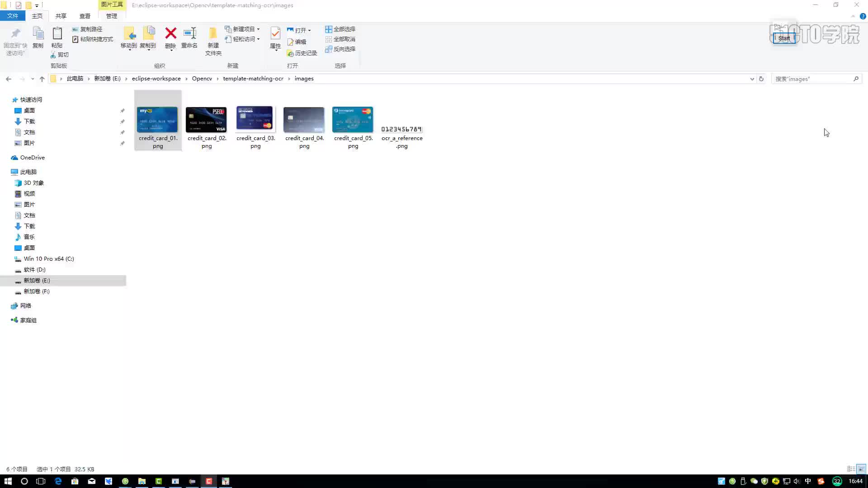This screenshot has height=488, width=868.
Task: Open 新加卷 (F:) drive in sidebar
Action: [32, 291]
